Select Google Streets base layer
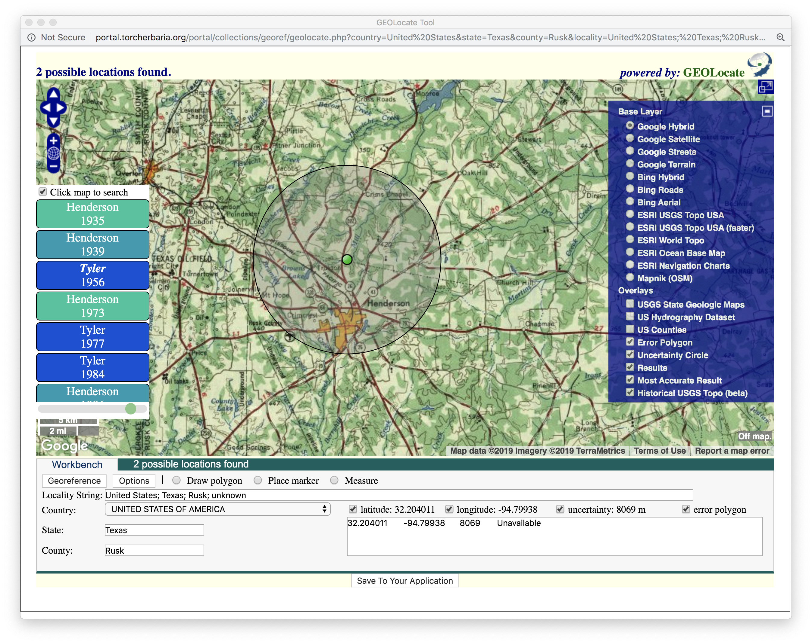Screen dimensions: 812x644 pos(630,151)
